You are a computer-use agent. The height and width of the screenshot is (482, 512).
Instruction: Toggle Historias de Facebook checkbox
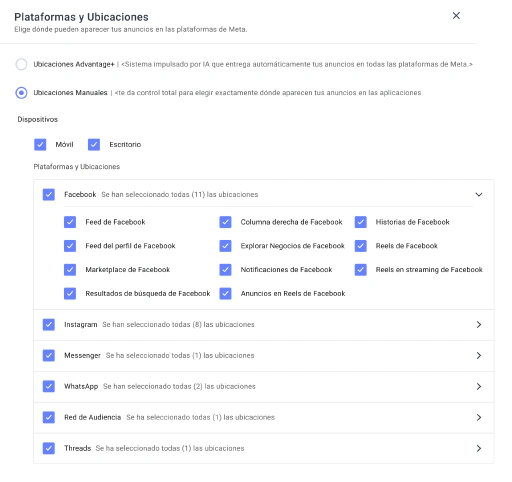click(x=361, y=222)
